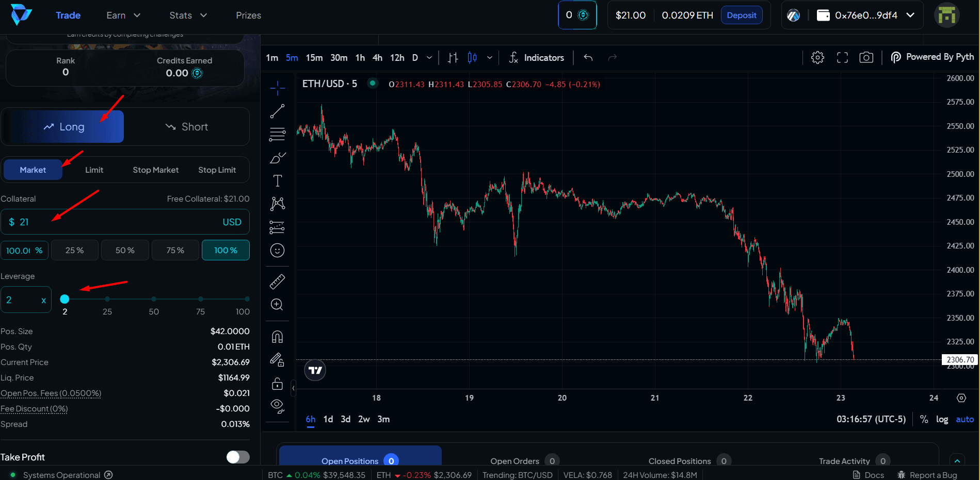This screenshot has width=980, height=480.
Task: Open the chart price scale settings icon
Action: 961,398
